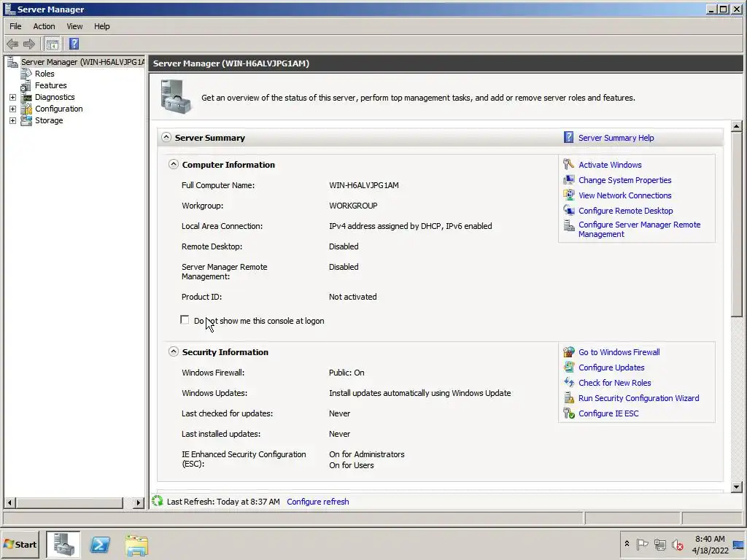
Task: Click the Configure refresh link
Action: [318, 502]
